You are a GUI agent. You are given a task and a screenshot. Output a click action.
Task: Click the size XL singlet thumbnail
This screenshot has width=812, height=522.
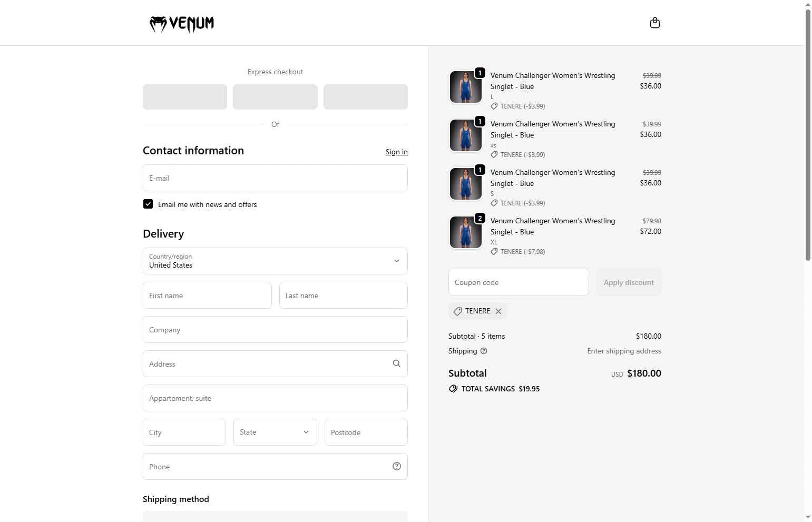[465, 232]
